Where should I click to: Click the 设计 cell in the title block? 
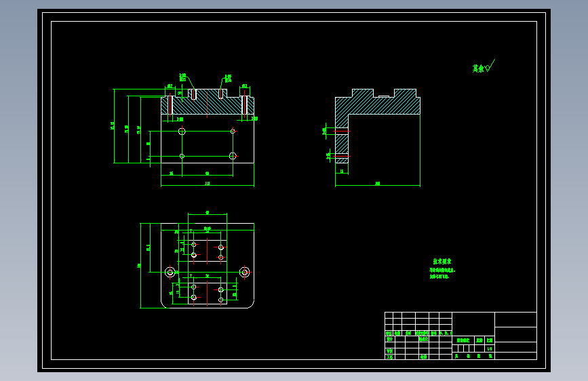(389, 339)
